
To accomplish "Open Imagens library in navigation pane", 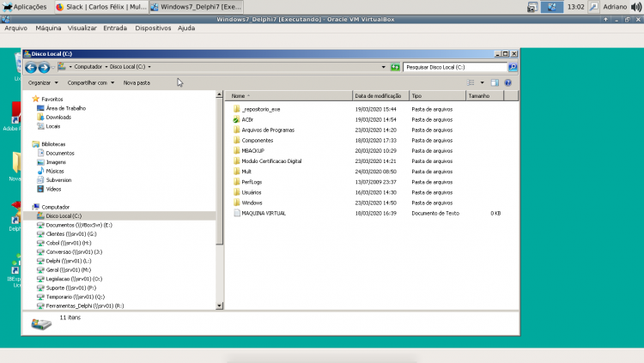I will coord(56,162).
